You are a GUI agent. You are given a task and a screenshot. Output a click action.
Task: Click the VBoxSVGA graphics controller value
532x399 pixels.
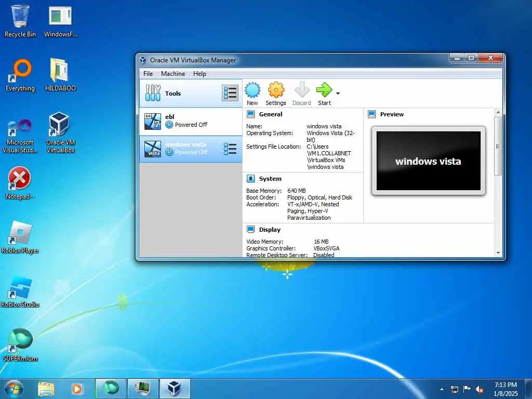[326, 248]
